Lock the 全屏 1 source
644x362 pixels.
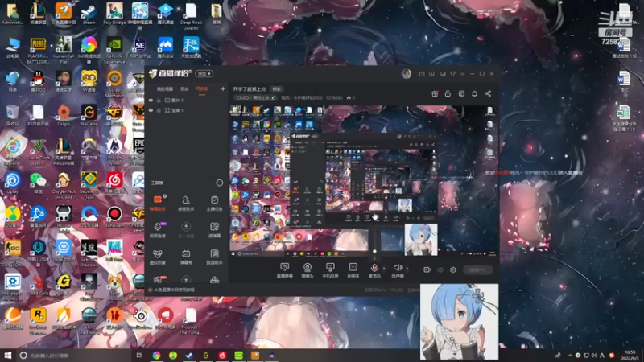[159, 110]
